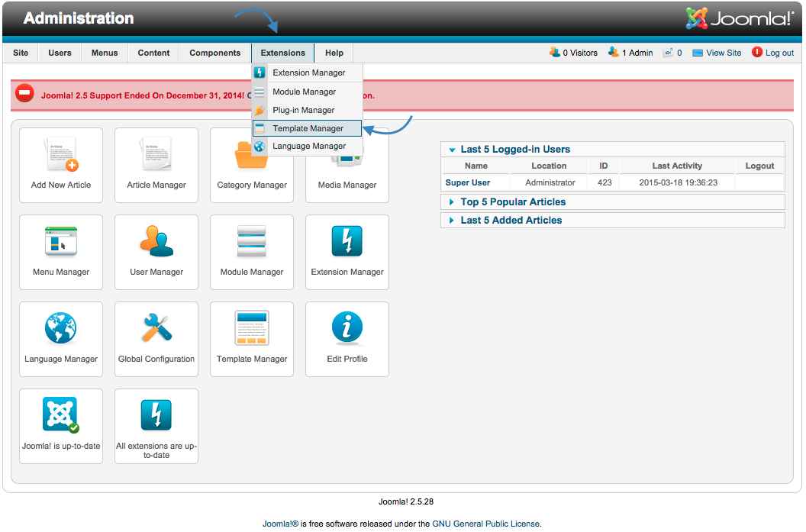Viewport: 806px width, 532px height.
Task: Click the Name column header
Action: [476, 166]
